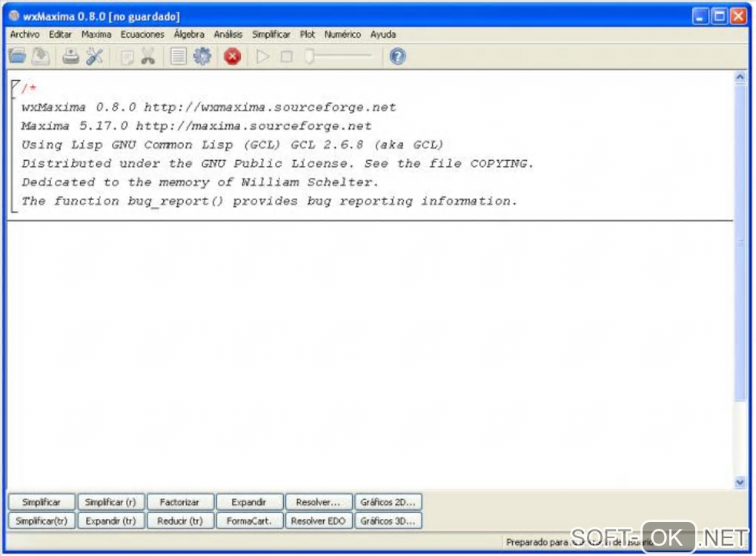The image size is (756, 556).
Task: Open the Numérico menu
Action: [342, 34]
